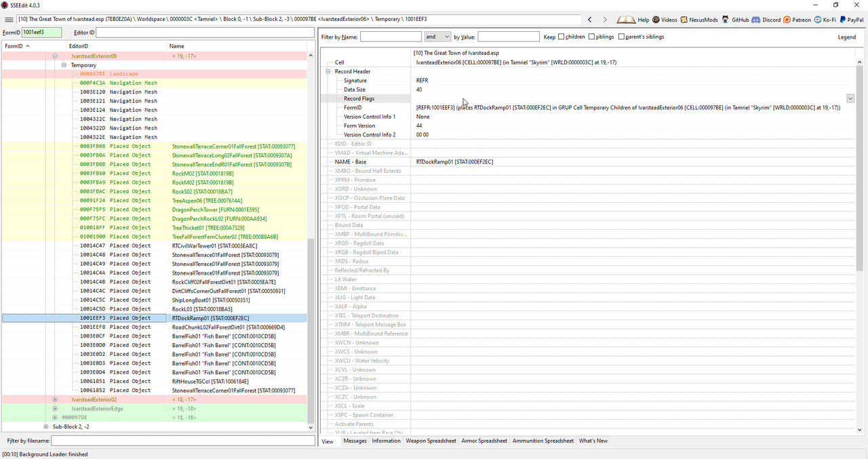Enable Keep parent's siblings checkbox

(621, 37)
